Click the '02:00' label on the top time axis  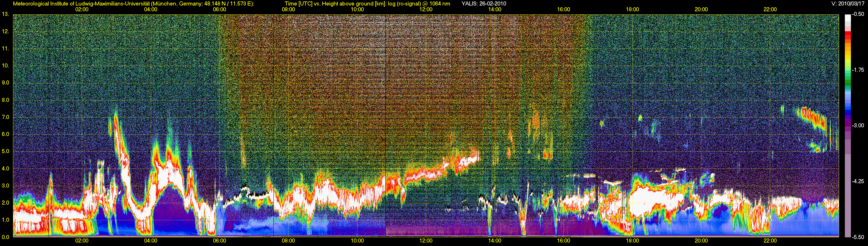82,10
